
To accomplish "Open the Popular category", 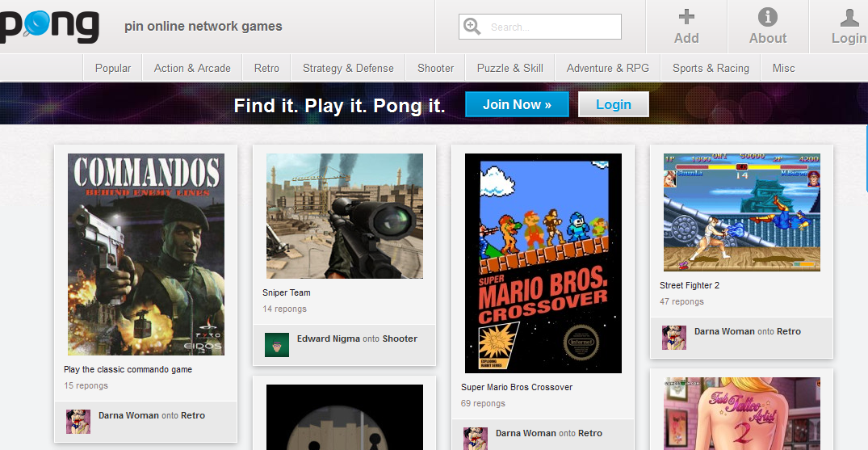I will pos(113,68).
